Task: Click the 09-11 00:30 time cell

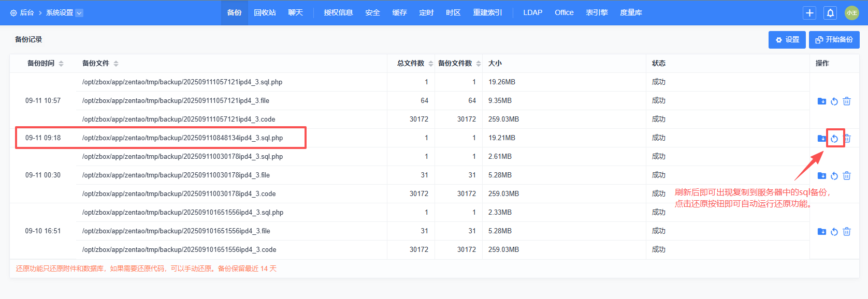Action: 43,175
